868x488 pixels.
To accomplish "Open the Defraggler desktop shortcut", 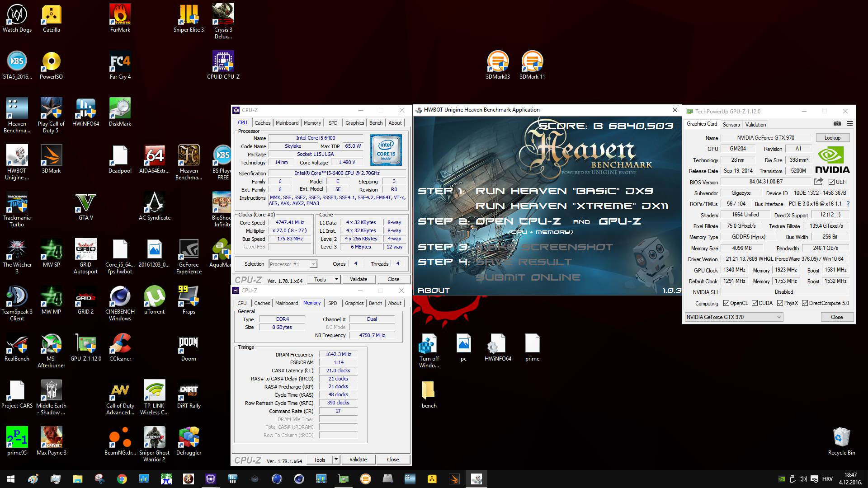I will click(x=189, y=441).
